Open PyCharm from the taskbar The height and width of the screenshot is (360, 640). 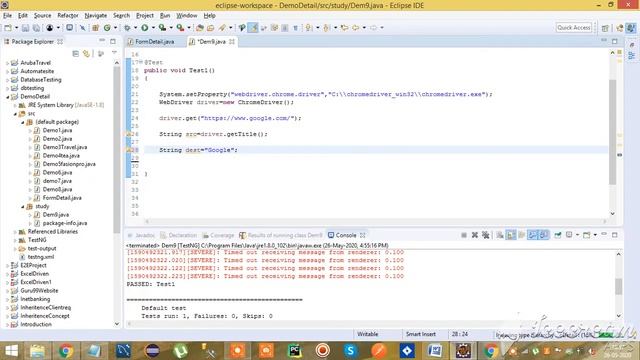click(294, 351)
